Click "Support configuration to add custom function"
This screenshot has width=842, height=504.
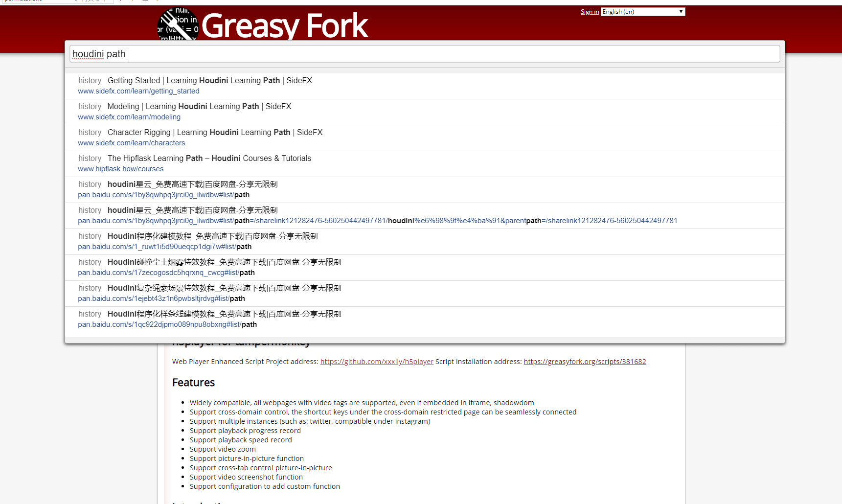point(265,486)
